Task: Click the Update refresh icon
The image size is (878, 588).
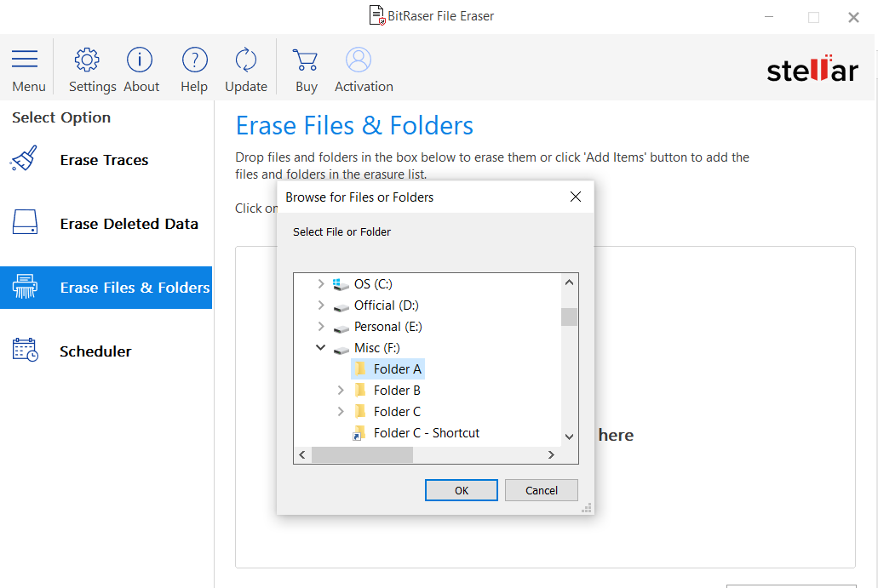Action: [246, 60]
